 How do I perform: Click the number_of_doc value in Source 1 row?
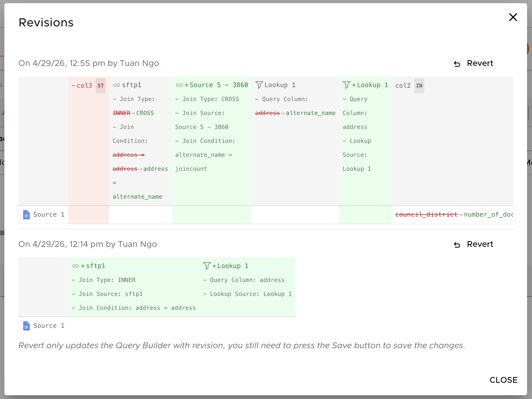(488, 214)
